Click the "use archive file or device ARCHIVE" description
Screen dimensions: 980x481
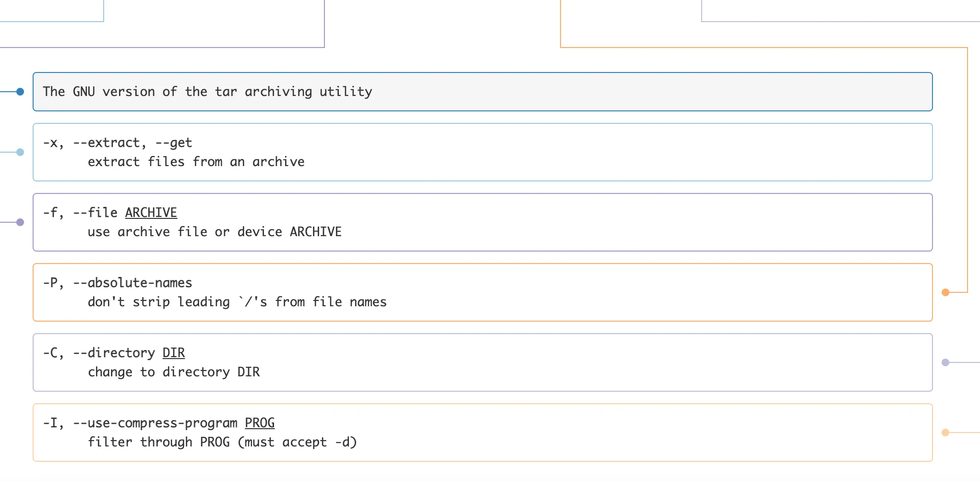pyautogui.click(x=214, y=232)
